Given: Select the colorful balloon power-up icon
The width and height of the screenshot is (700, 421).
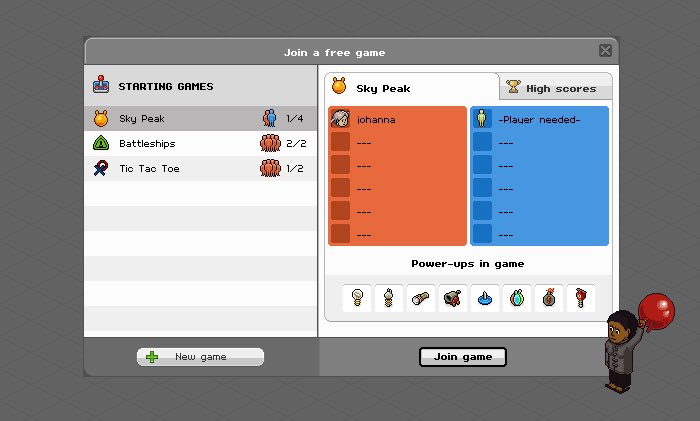Looking at the screenshot, I should (517, 297).
